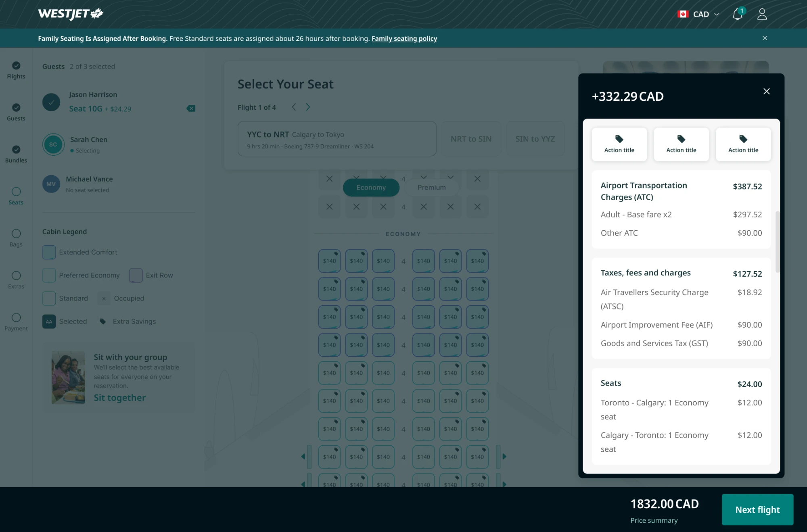This screenshot has width=807, height=532.
Task: Dismiss the family seating banner
Action: point(765,38)
